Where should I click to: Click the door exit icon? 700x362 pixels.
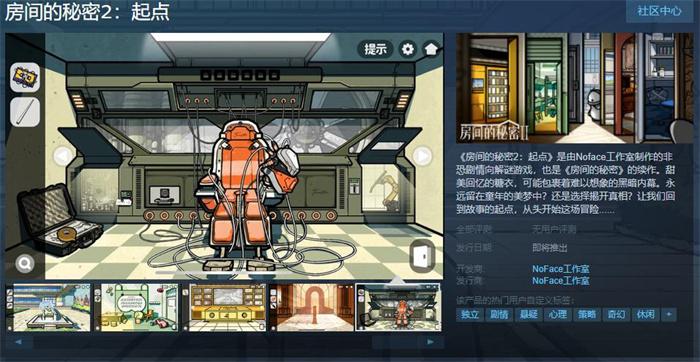click(x=422, y=256)
